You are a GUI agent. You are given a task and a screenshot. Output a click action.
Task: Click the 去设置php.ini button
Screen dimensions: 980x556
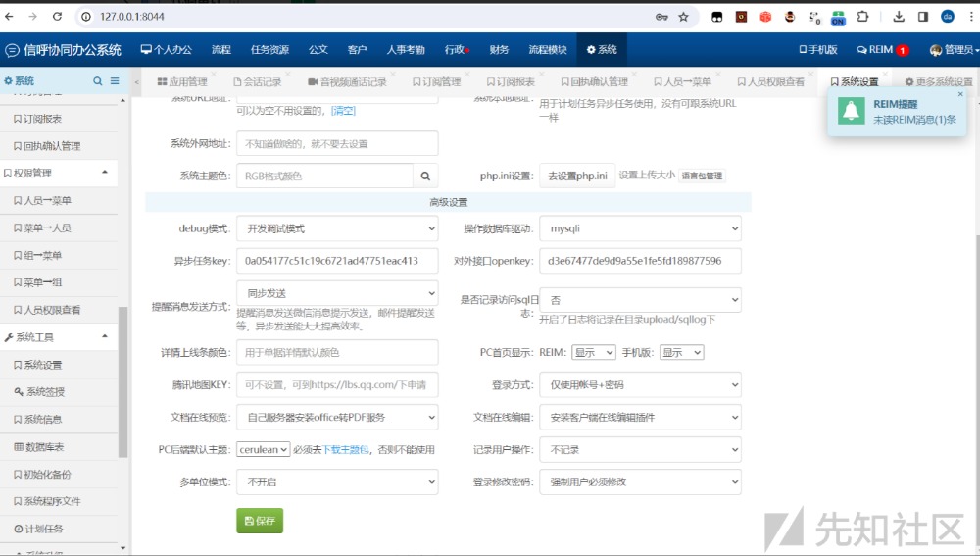tap(577, 176)
